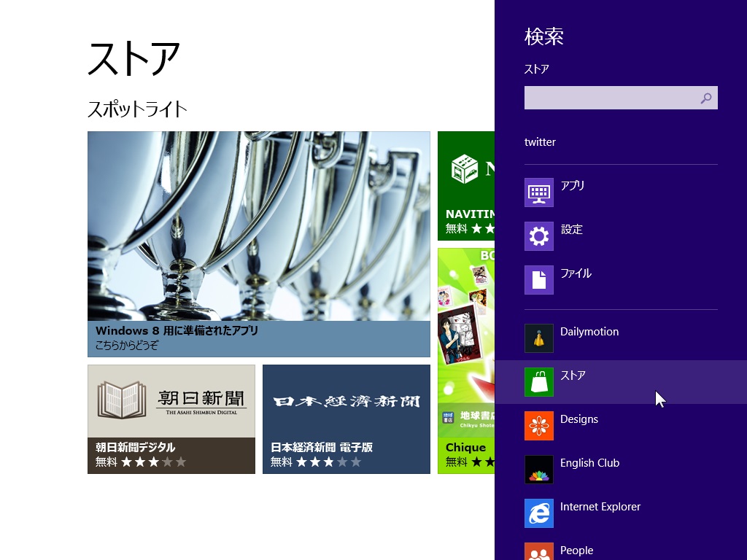
Task: Click the スポットライト section heading
Action: click(137, 109)
